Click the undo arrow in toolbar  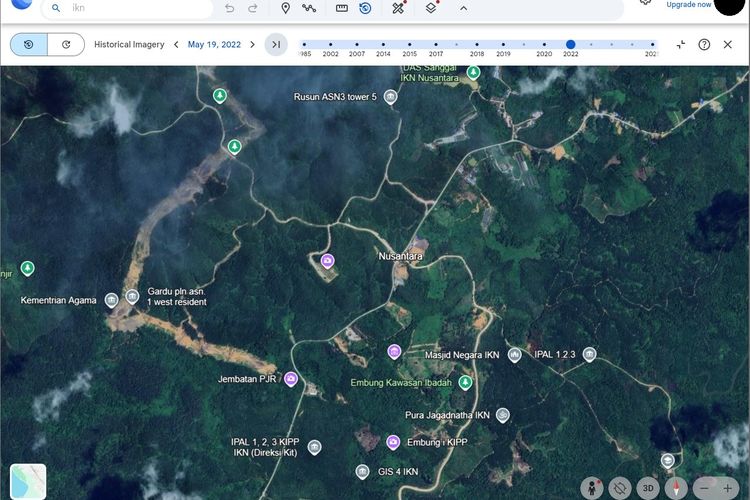click(x=230, y=8)
